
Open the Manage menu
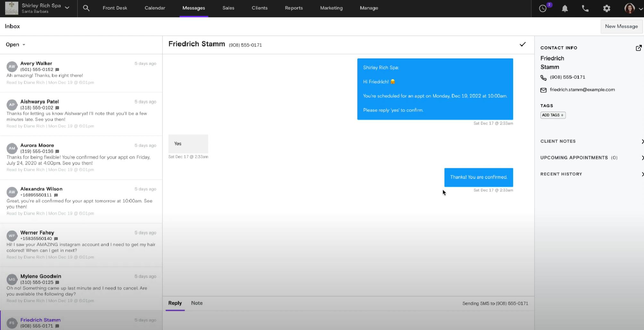(369, 8)
